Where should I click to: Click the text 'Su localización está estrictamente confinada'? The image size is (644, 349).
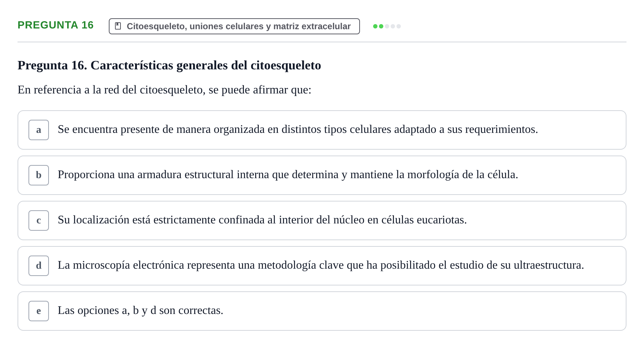point(161,220)
